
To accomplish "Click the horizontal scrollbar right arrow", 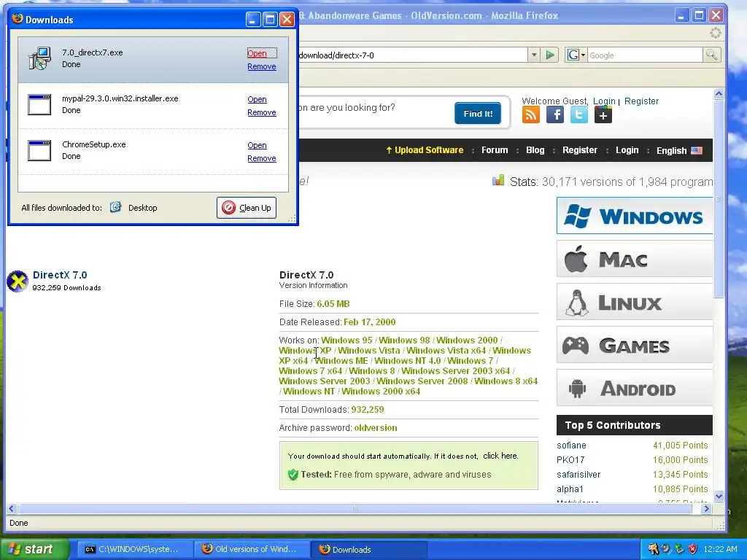I will coord(706,508).
